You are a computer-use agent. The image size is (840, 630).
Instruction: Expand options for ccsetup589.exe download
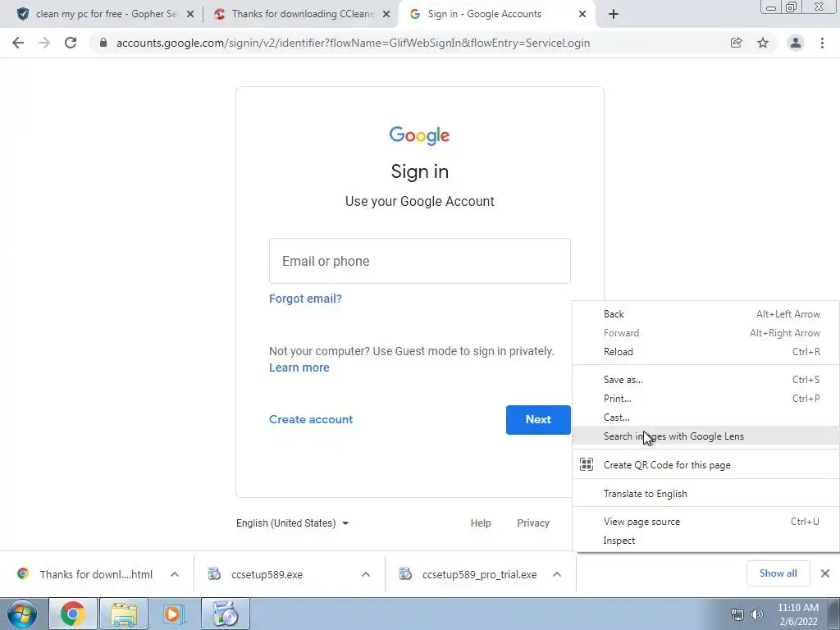point(366,574)
